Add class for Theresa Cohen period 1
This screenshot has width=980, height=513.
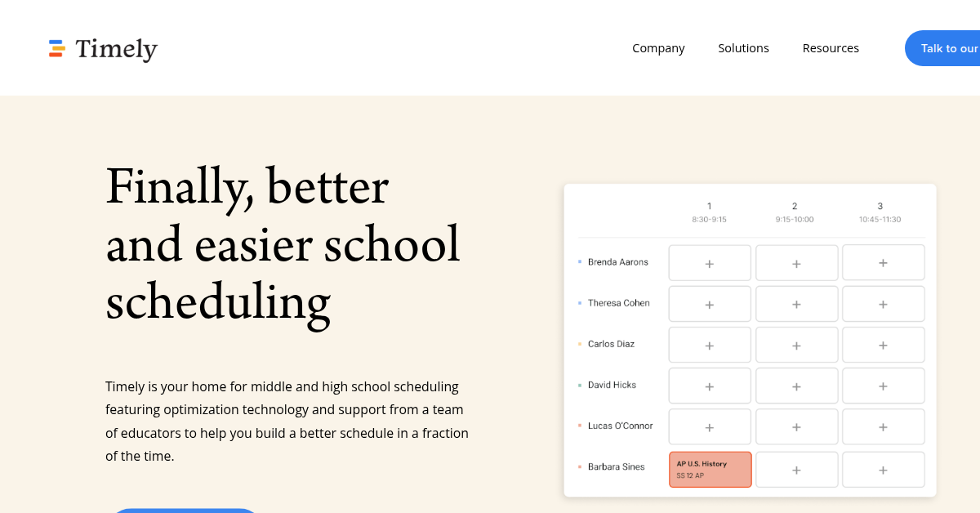pos(710,304)
